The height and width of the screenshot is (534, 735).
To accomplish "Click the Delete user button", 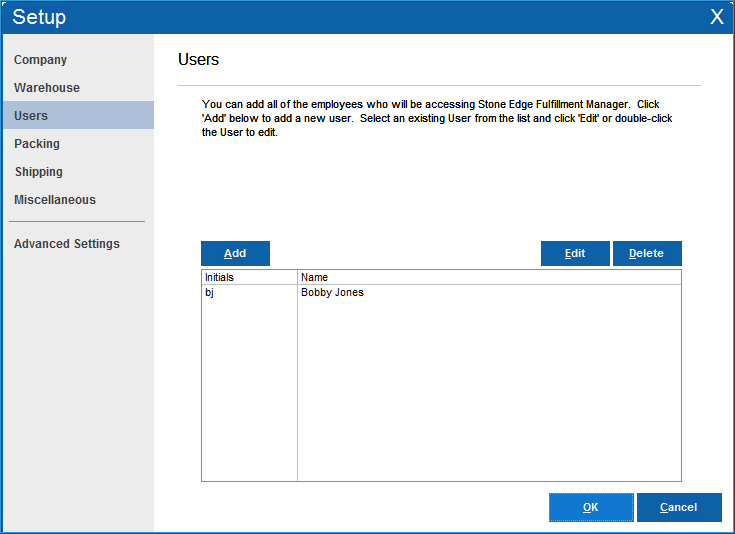I will pos(646,253).
